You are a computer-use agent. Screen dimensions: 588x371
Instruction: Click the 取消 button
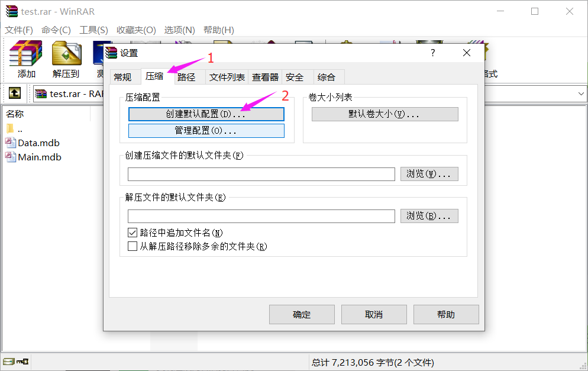374,314
